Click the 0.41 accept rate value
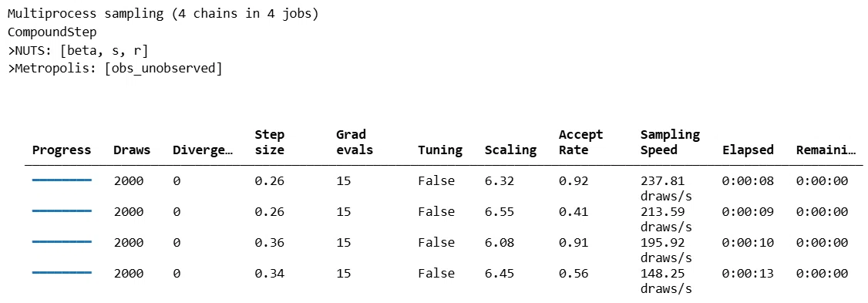 click(574, 211)
